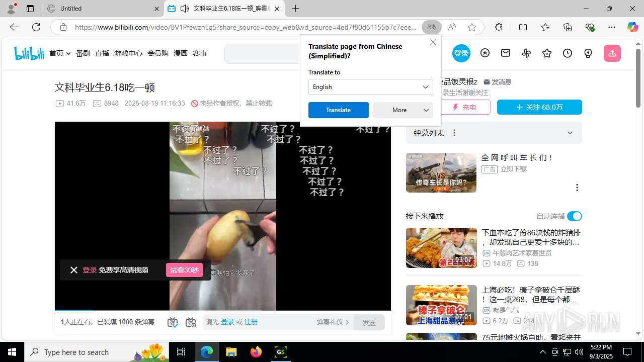Open the Translate to English language dropdown
The height and width of the screenshot is (362, 644).
point(371,87)
